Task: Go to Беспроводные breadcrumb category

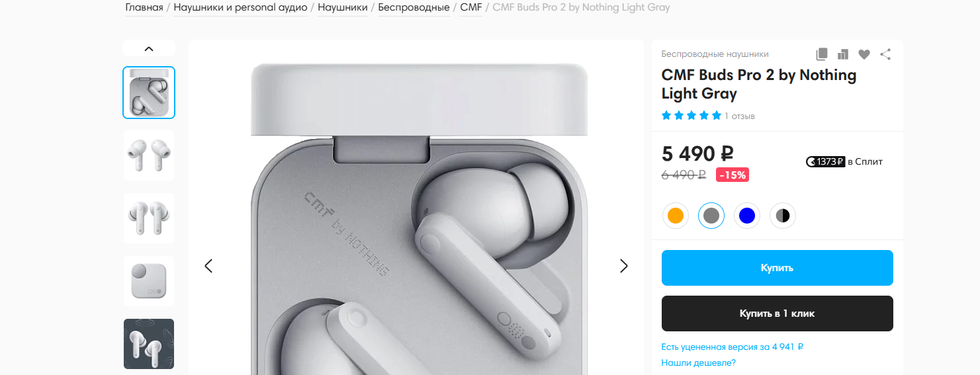Action: [414, 8]
